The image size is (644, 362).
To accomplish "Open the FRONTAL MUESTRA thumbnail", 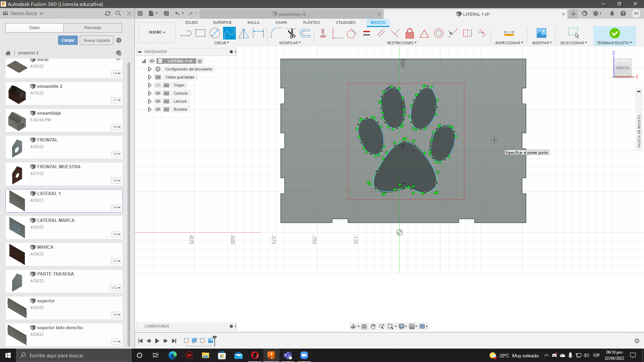I will pyautogui.click(x=17, y=174).
